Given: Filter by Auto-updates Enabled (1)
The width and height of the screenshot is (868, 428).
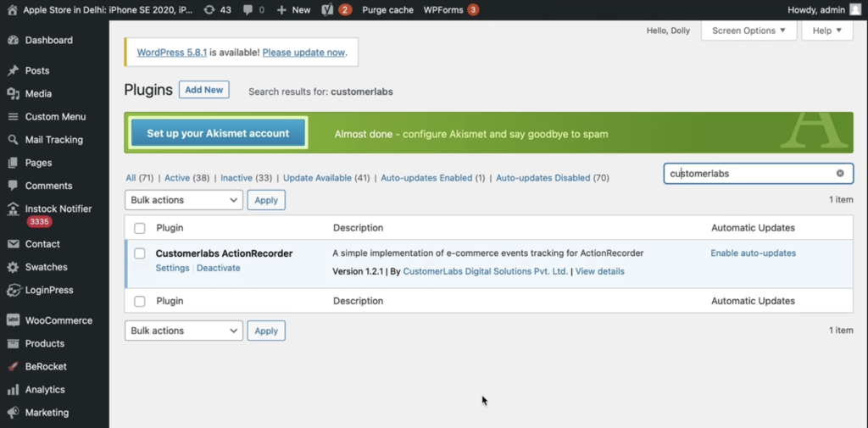Looking at the screenshot, I should click(x=433, y=178).
